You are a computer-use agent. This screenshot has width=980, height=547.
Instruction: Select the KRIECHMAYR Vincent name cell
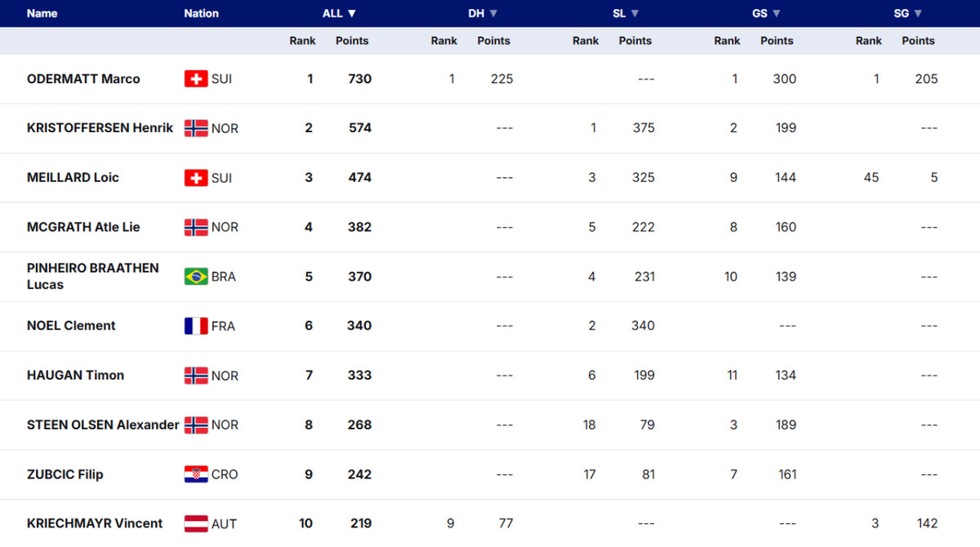(x=95, y=523)
